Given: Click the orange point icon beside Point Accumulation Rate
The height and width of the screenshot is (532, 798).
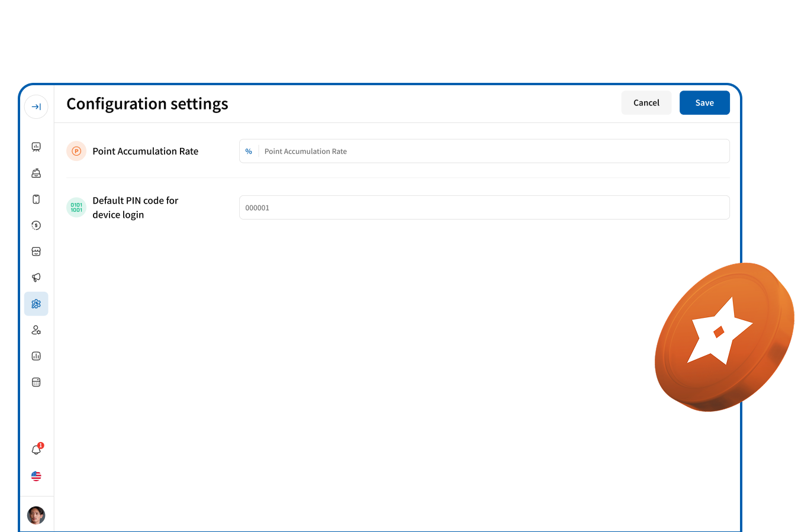Looking at the screenshot, I should (x=76, y=151).
